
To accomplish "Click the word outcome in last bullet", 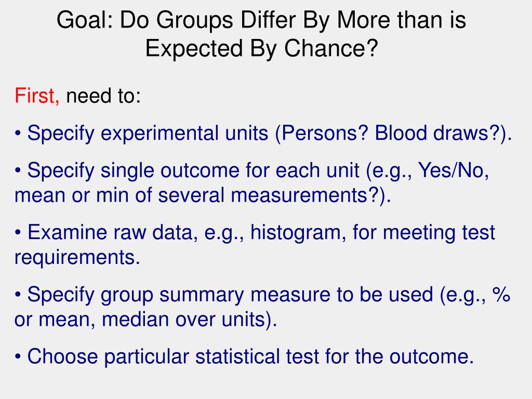I will click(431, 356).
